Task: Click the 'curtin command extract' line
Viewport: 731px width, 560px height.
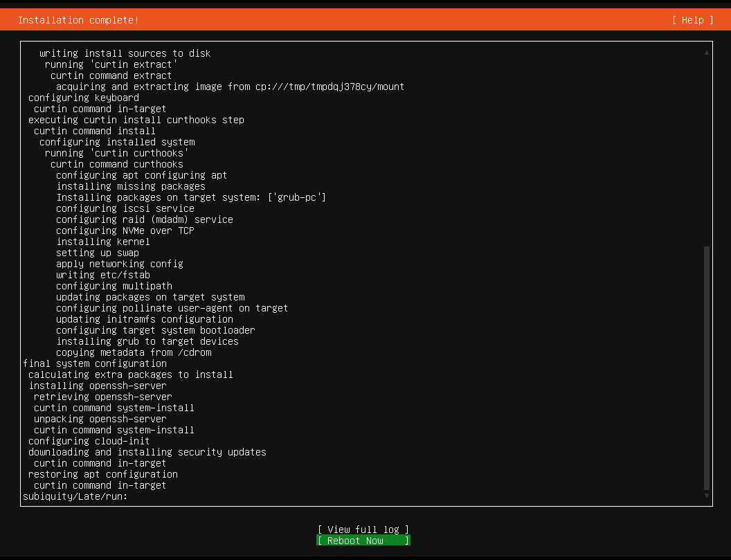Action: (x=111, y=75)
